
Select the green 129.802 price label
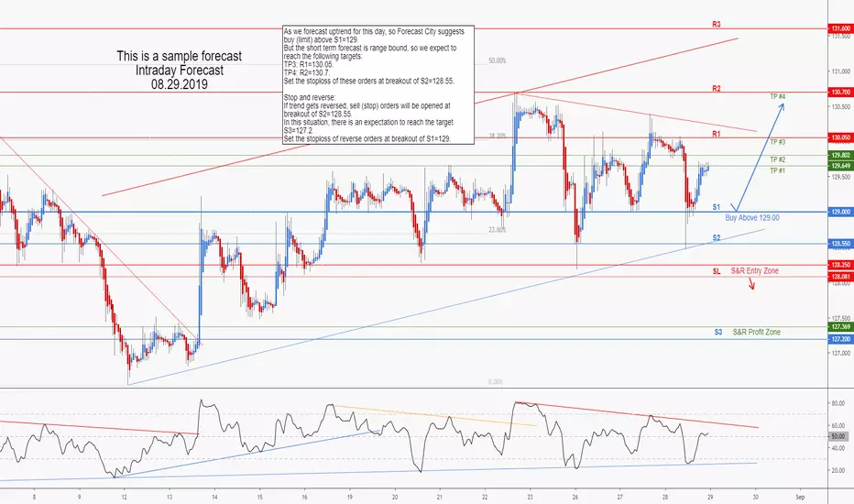coord(841,155)
